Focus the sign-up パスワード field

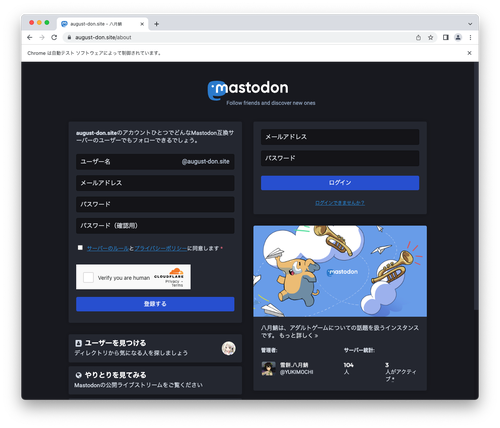pos(155,204)
